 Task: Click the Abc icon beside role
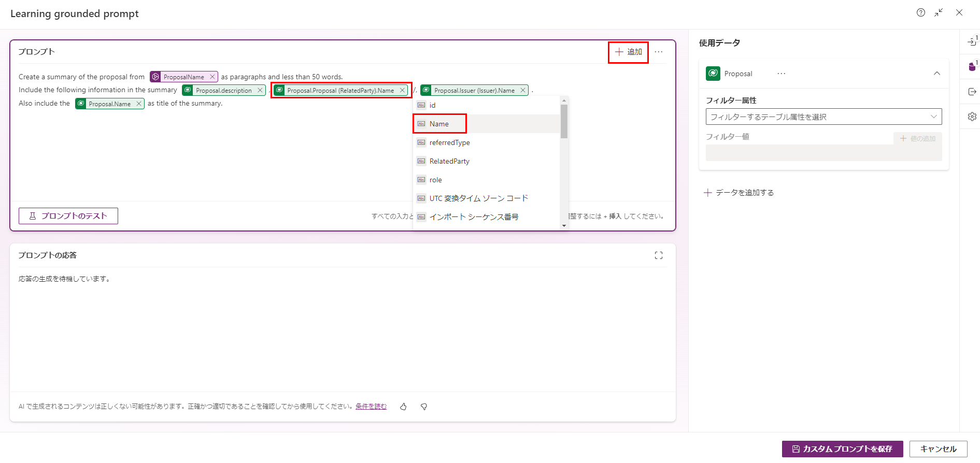(421, 180)
